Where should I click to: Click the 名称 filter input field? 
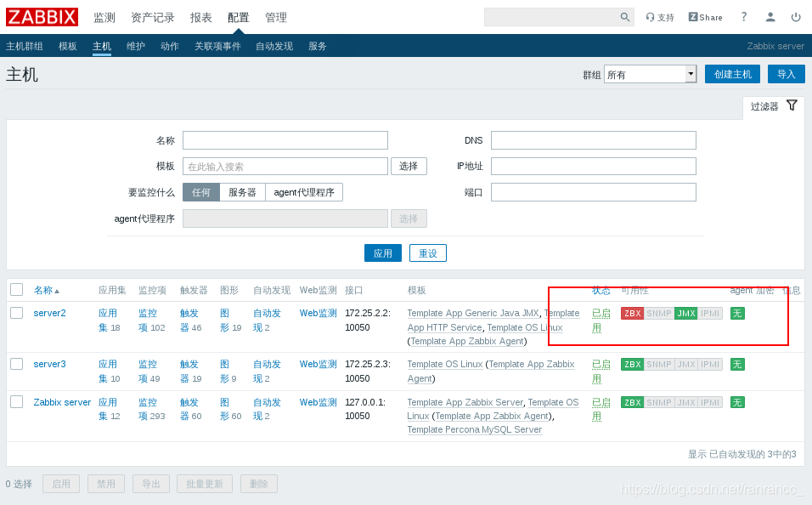tap(285, 140)
